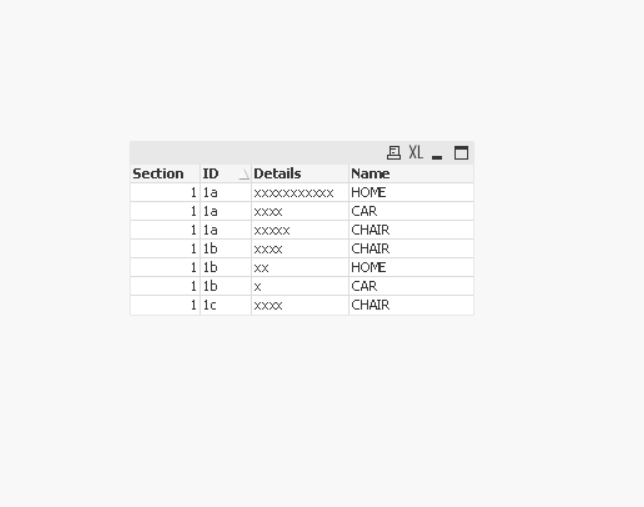The image size is (644, 507).
Task: Pick the Details cell containing only xx
Action: (x=261, y=268)
